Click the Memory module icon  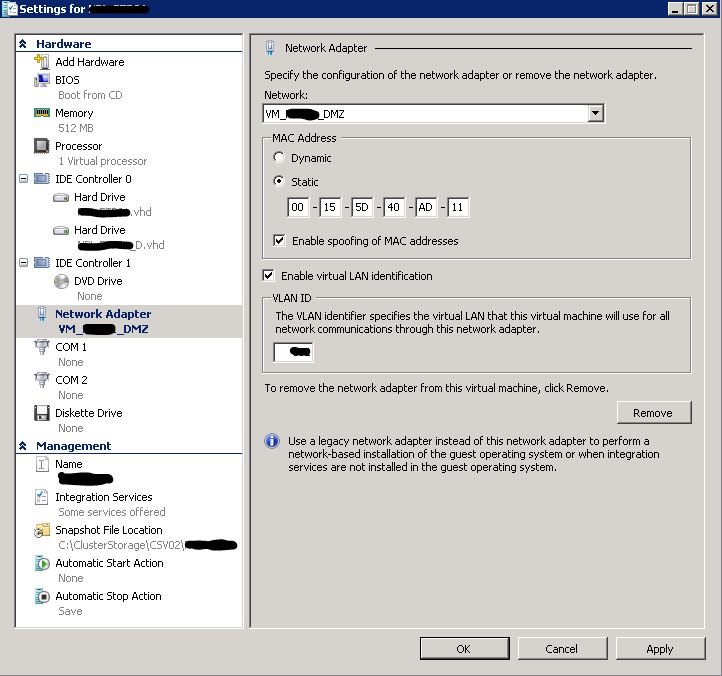pos(42,113)
